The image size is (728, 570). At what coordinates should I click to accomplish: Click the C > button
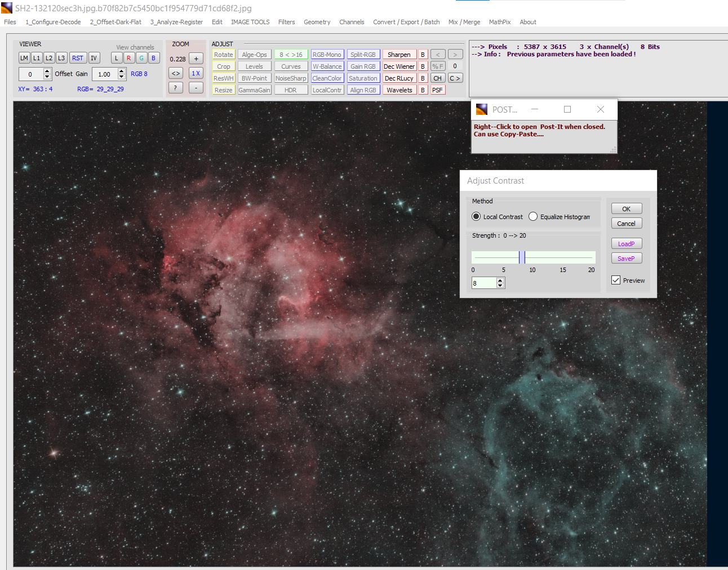click(455, 78)
